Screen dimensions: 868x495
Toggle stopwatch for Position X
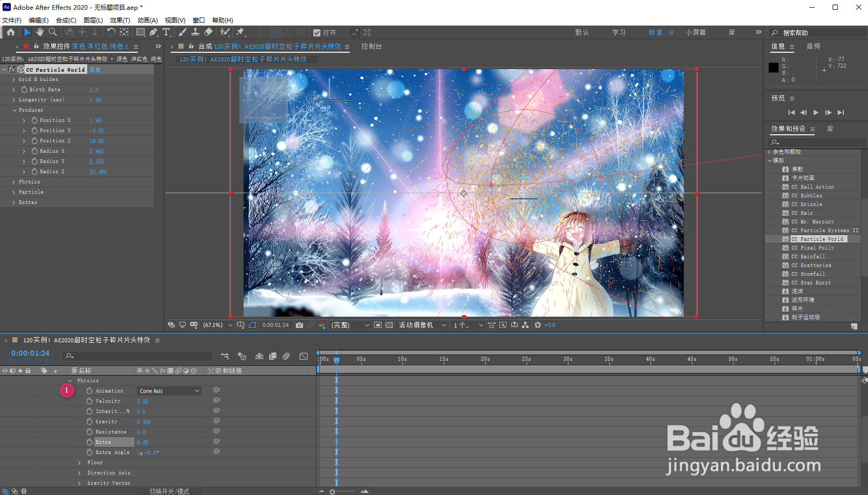click(x=34, y=120)
